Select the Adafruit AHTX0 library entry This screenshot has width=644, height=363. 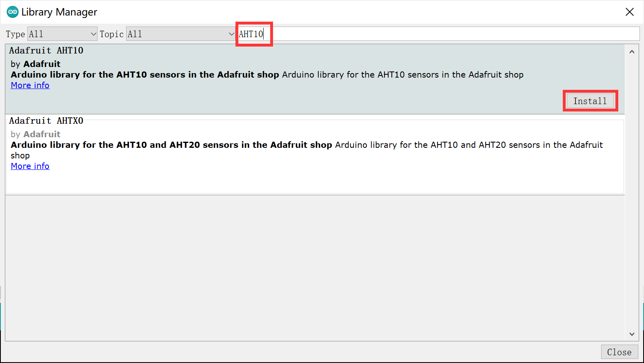315,154
